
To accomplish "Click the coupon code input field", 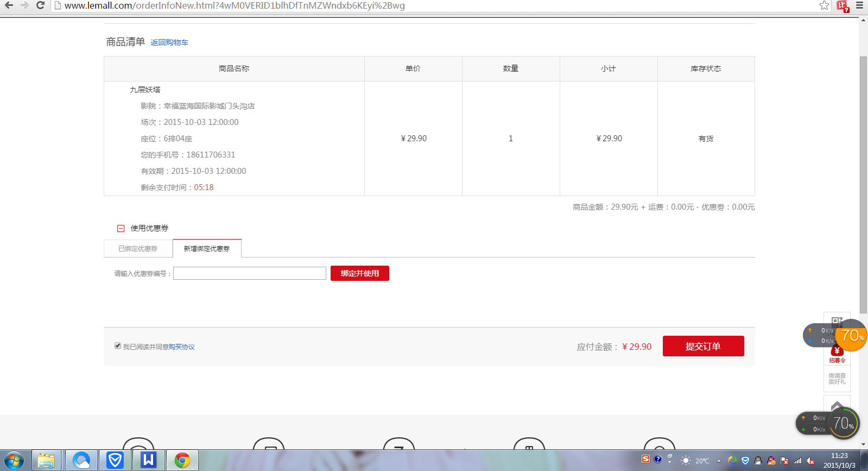I will click(249, 273).
